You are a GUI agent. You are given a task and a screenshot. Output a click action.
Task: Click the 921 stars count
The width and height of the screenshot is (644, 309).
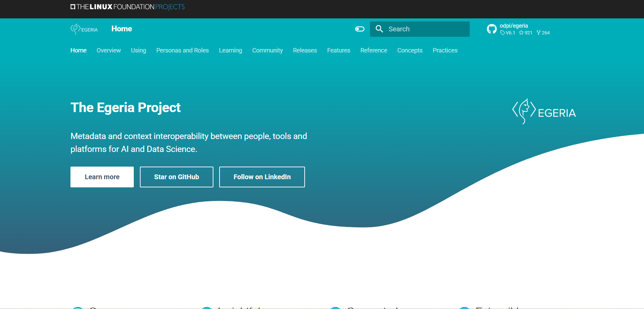(x=526, y=33)
